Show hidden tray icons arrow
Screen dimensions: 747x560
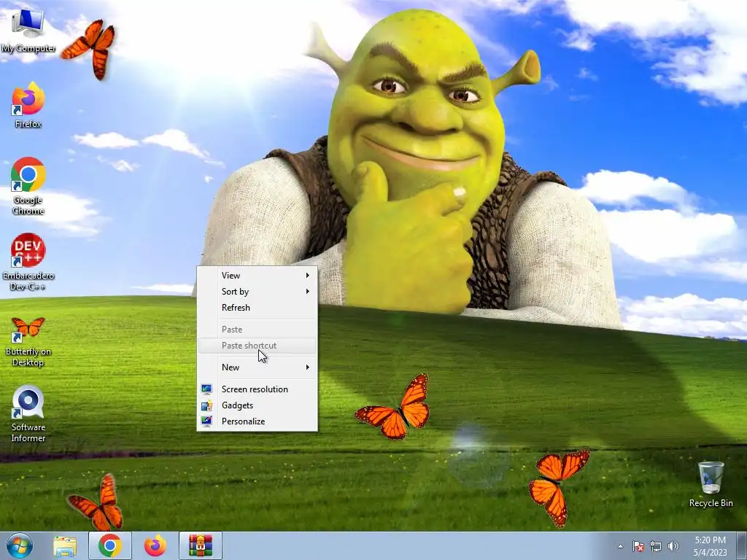(x=620, y=546)
